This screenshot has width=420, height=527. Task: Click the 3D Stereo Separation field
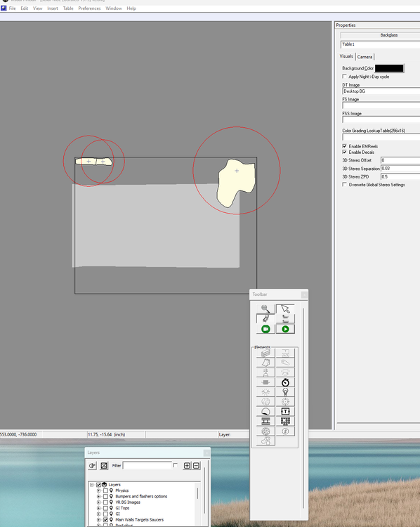click(400, 169)
